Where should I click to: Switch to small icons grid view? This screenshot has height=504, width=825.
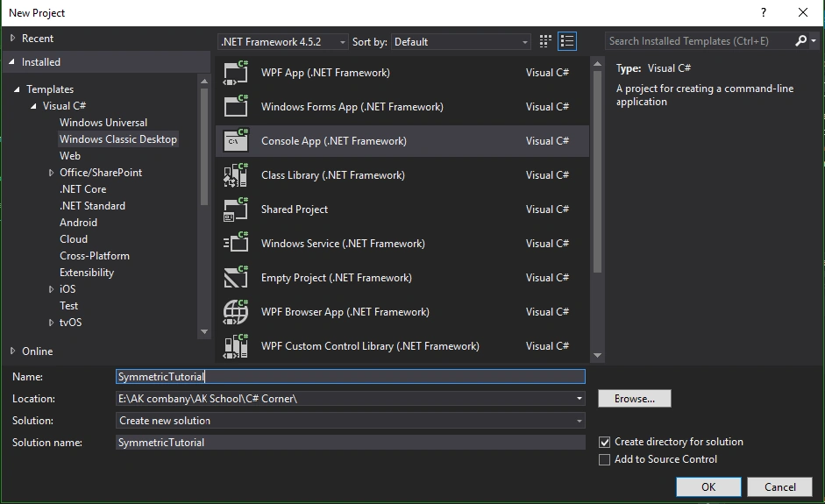pyautogui.click(x=545, y=41)
